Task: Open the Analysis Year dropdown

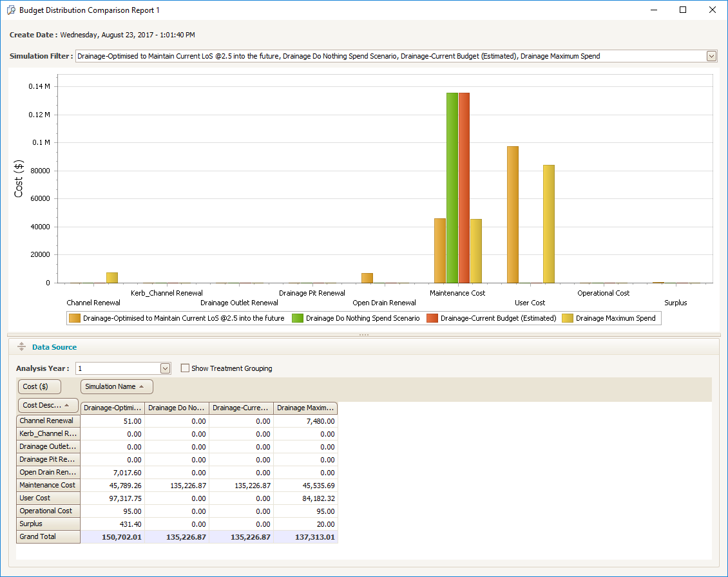Action: [x=165, y=368]
